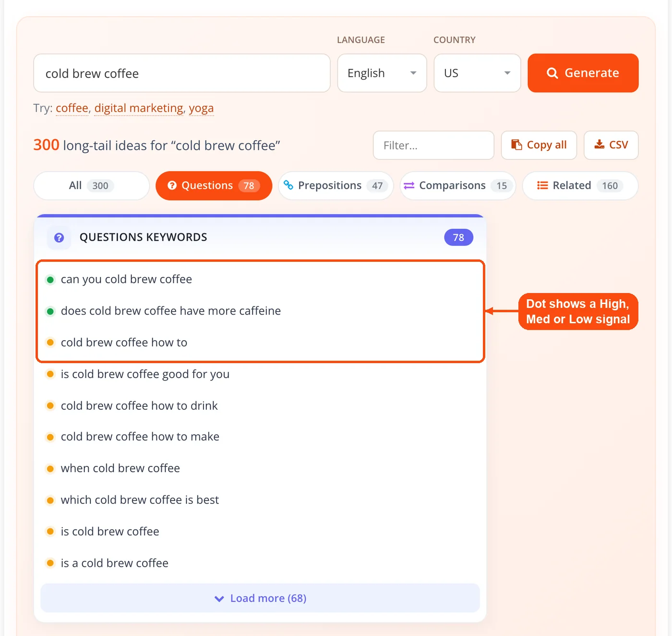Click keyword 'which cold brew coffee is best'
This screenshot has height=636, width=672.
[140, 500]
